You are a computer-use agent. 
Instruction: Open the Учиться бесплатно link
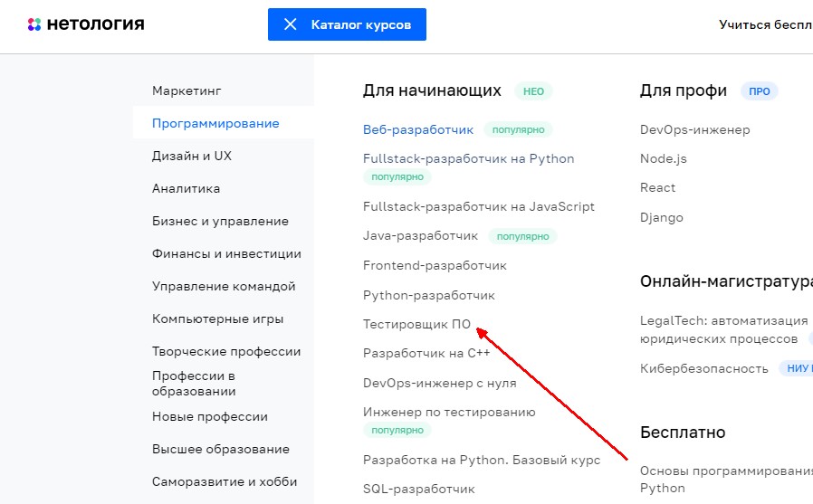point(765,24)
